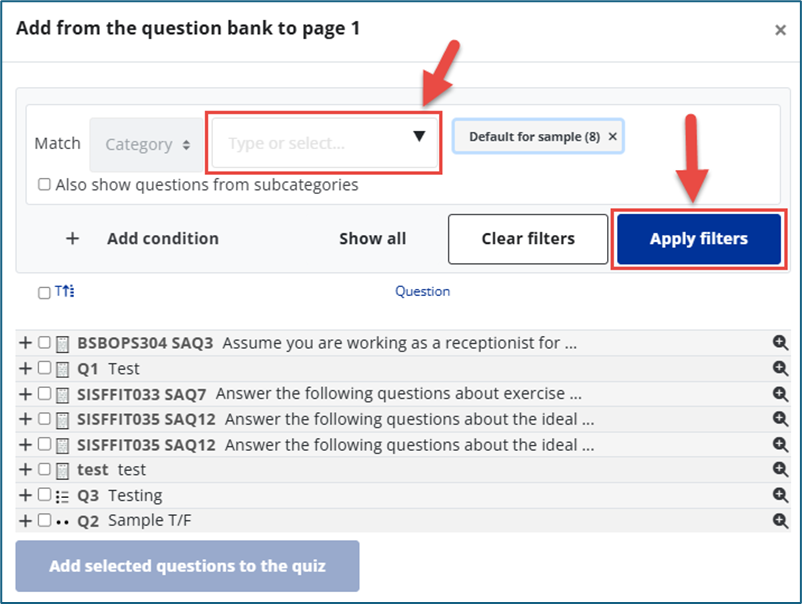Check the select-all questions checkbox in header
This screenshot has height=604, width=802.
[44, 293]
